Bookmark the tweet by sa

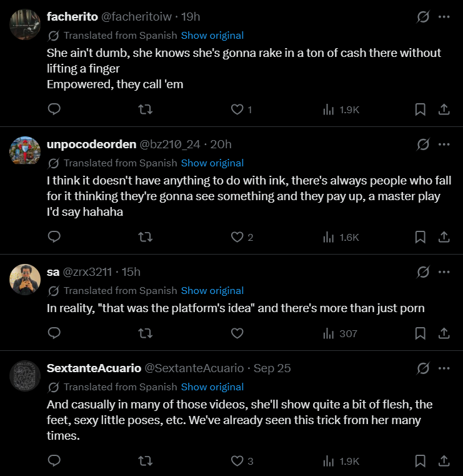[420, 333]
